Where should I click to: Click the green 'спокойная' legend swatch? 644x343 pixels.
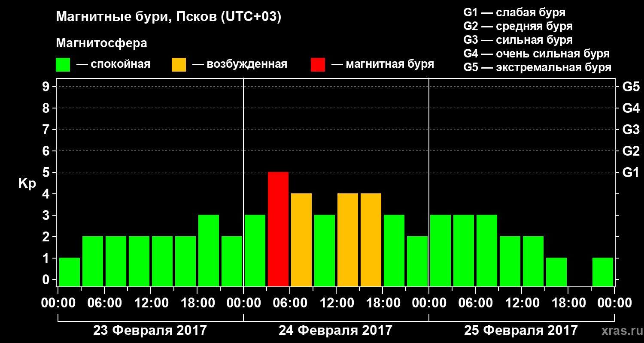(63, 65)
